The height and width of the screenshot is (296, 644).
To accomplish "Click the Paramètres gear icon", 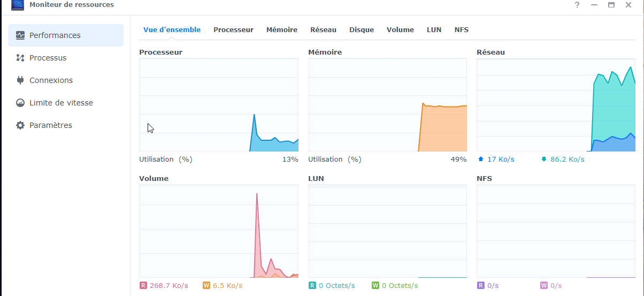I will tap(20, 125).
